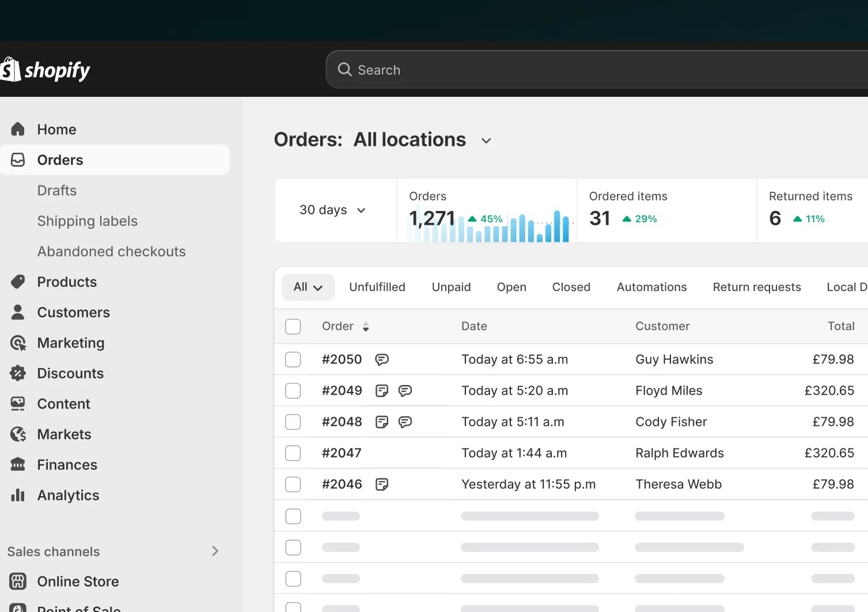The height and width of the screenshot is (612, 868).
Task: Open Analytics via its bar chart icon
Action: 17,495
